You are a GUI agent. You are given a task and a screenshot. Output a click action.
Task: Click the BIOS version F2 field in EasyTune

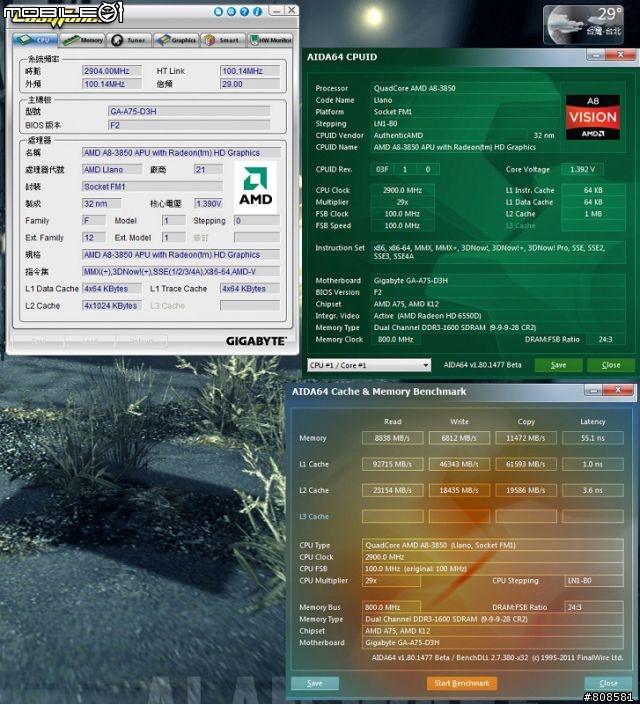click(189, 125)
